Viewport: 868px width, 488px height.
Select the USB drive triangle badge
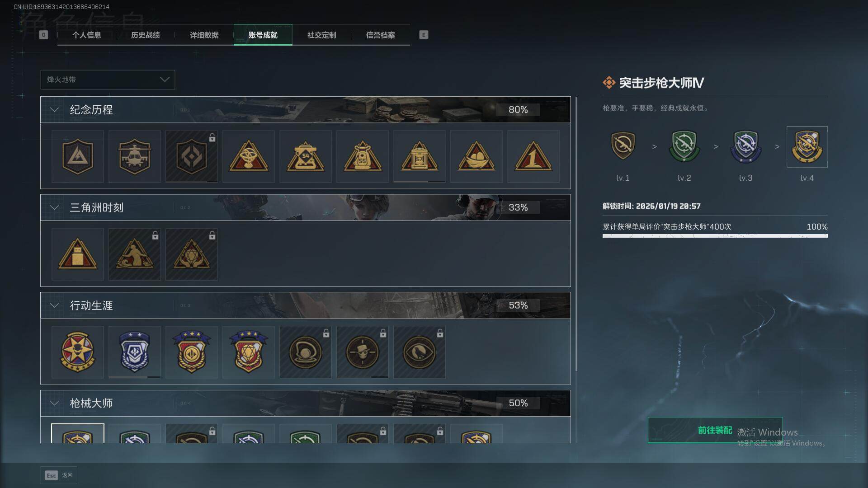coord(77,254)
